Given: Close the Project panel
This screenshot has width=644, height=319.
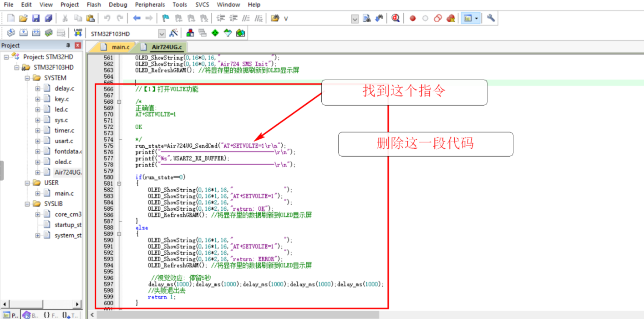Looking at the screenshot, I should 78,45.
